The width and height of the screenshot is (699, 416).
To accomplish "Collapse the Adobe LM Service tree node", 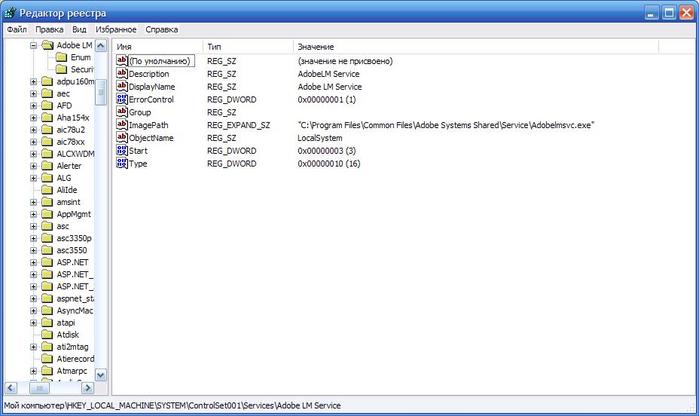I will click(x=34, y=46).
